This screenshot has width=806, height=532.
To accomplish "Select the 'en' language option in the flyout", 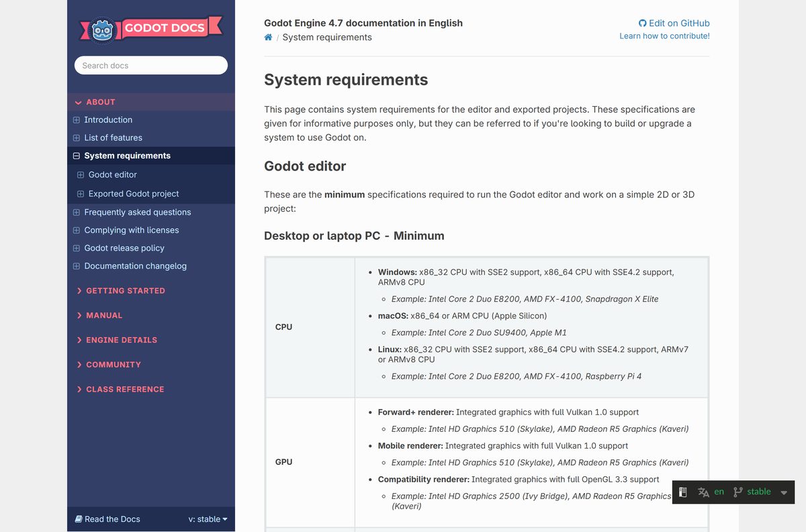I will point(719,492).
